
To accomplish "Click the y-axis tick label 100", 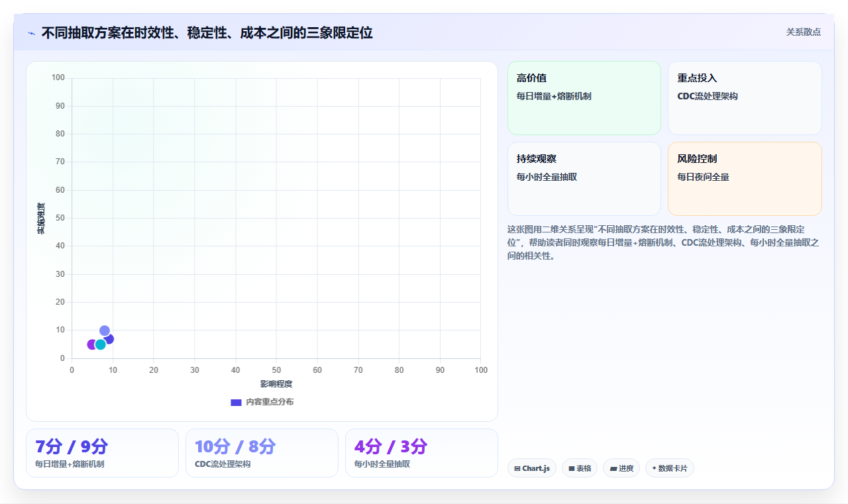I will pos(58,78).
